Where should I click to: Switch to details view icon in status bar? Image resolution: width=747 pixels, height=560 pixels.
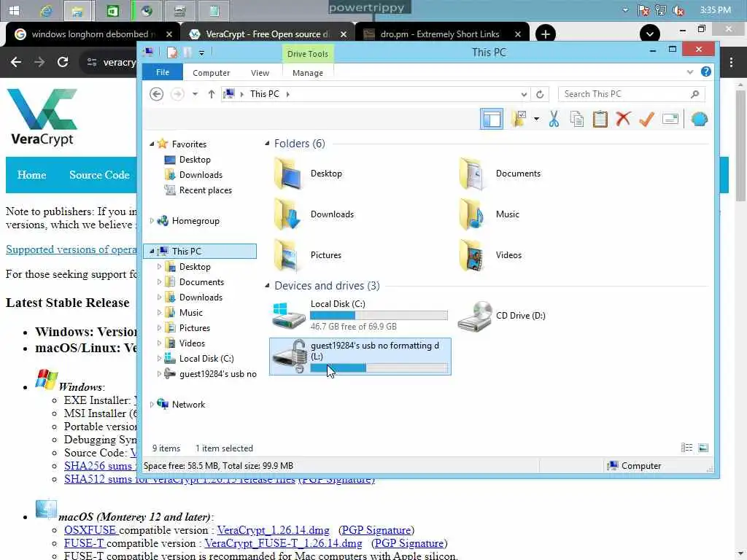pos(686,448)
